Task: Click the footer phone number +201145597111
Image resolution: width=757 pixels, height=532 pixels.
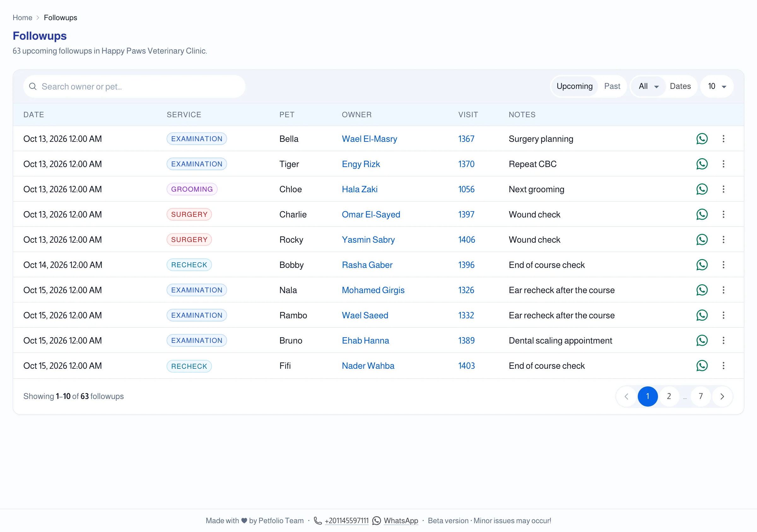Action: [x=346, y=520]
